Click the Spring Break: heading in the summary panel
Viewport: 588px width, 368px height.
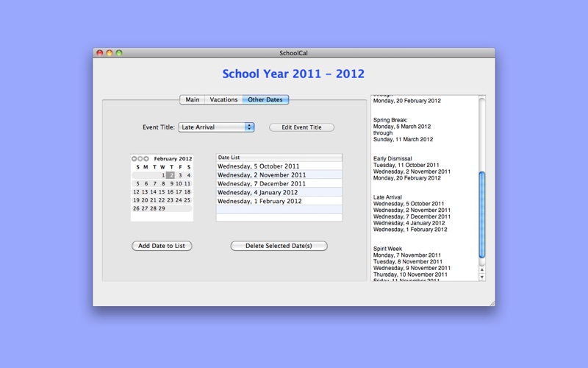click(x=390, y=120)
